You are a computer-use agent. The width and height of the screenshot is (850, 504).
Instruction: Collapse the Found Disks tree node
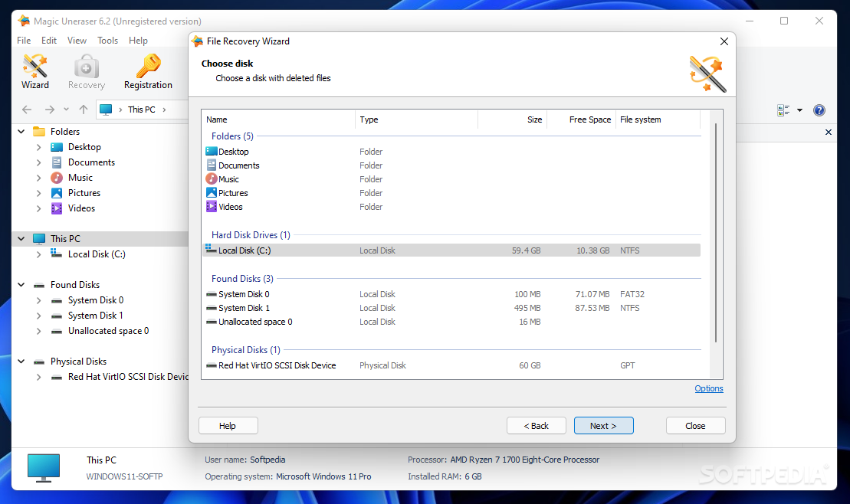coord(21,284)
